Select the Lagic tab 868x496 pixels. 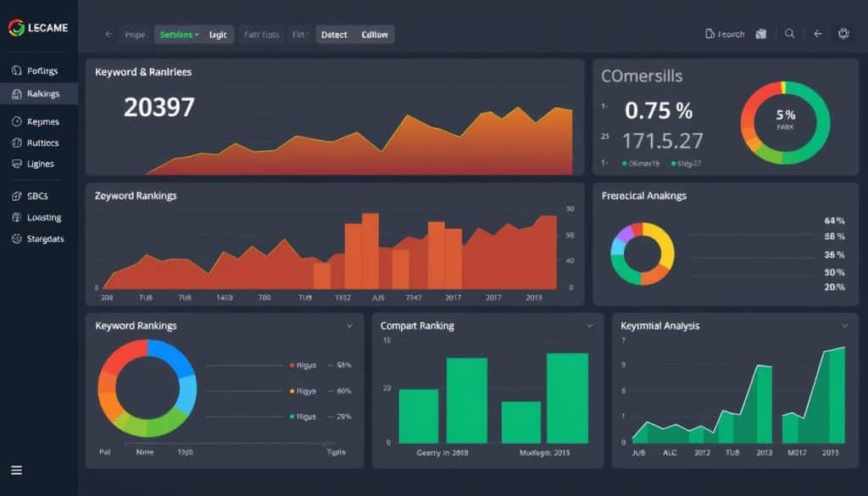pyautogui.click(x=218, y=34)
